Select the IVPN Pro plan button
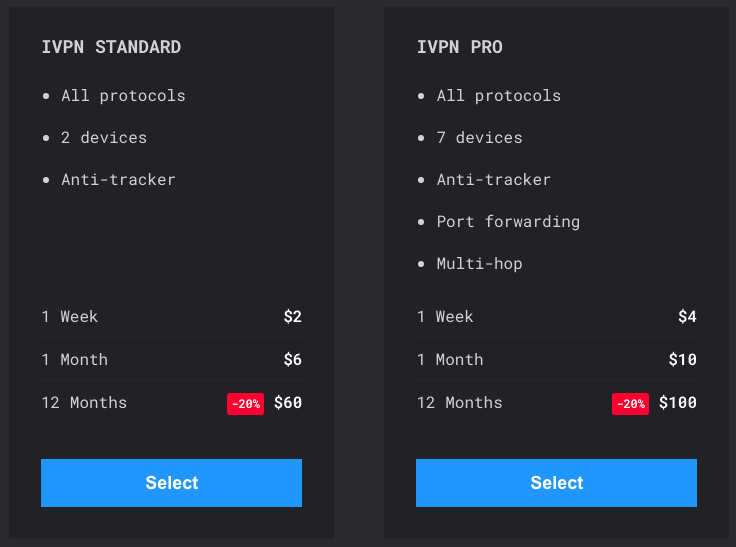 tap(556, 483)
